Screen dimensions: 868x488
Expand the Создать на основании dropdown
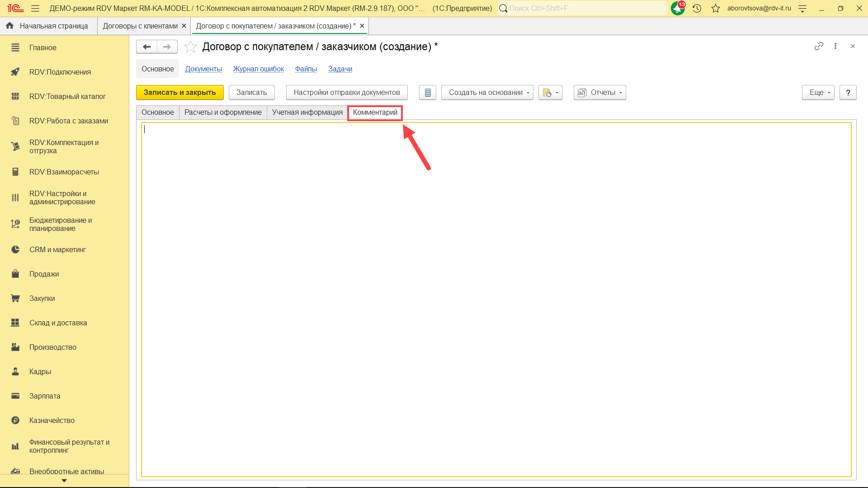[x=487, y=93]
